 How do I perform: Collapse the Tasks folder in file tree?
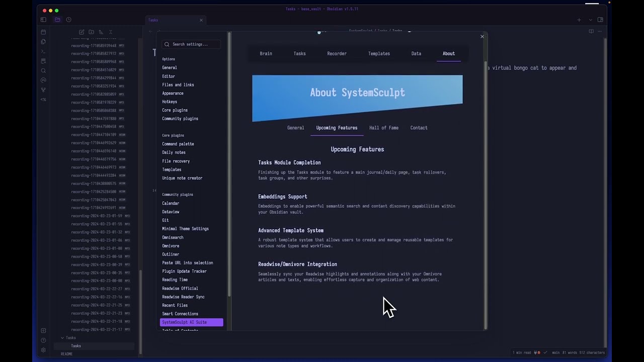(62, 338)
